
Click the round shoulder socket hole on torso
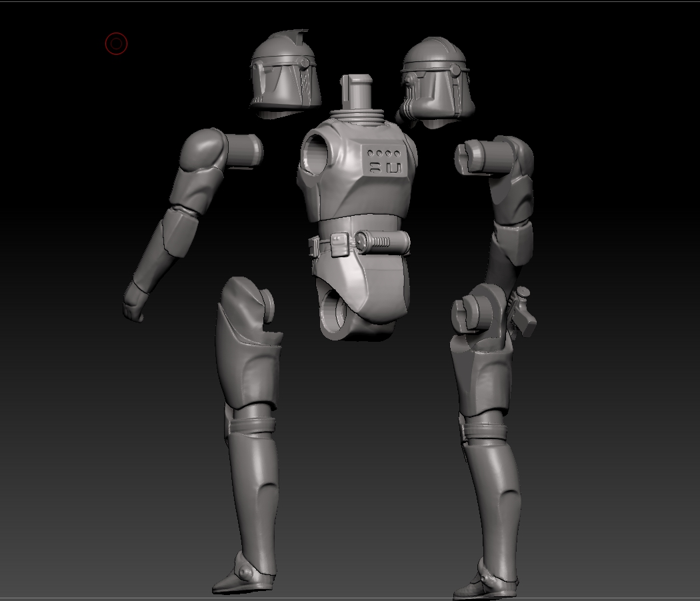316,155
